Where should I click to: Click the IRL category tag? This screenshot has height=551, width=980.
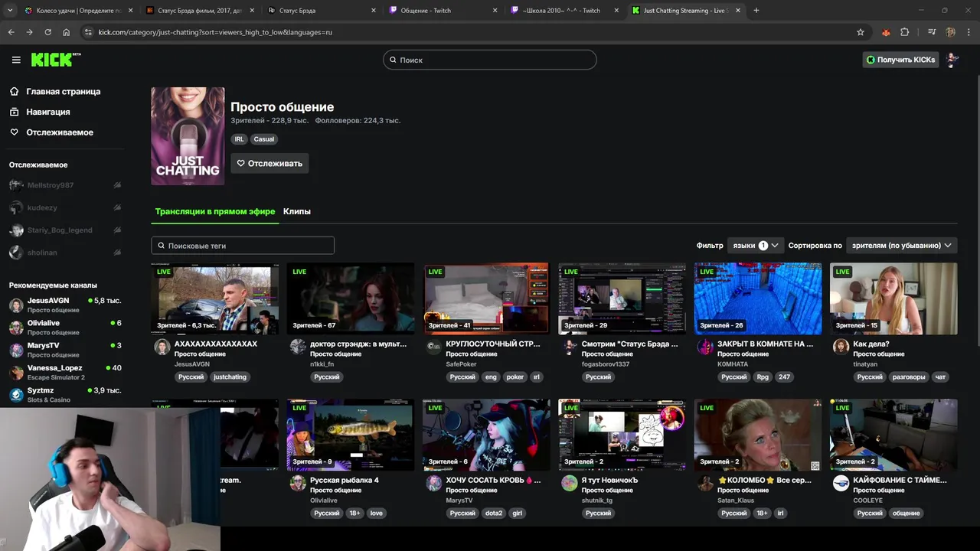point(240,139)
